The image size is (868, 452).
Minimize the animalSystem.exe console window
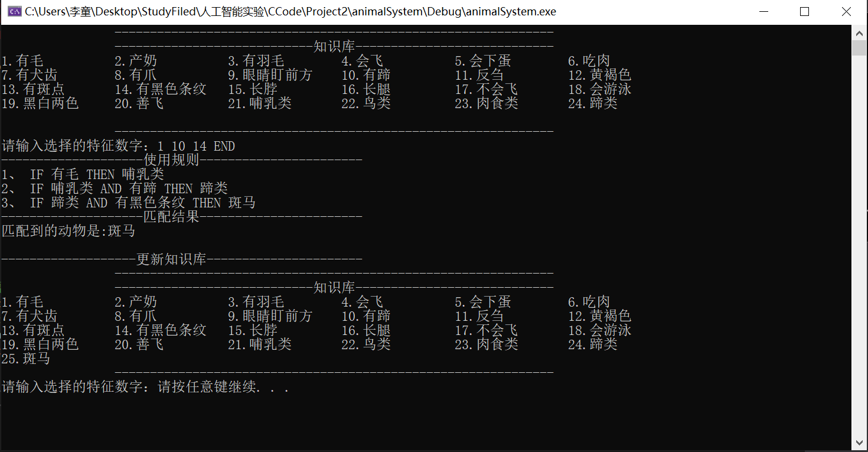point(763,12)
